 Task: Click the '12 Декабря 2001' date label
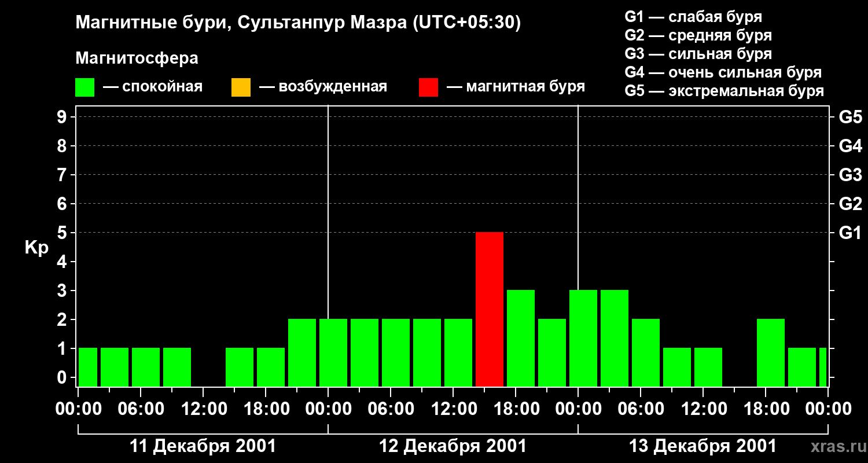pos(453,446)
